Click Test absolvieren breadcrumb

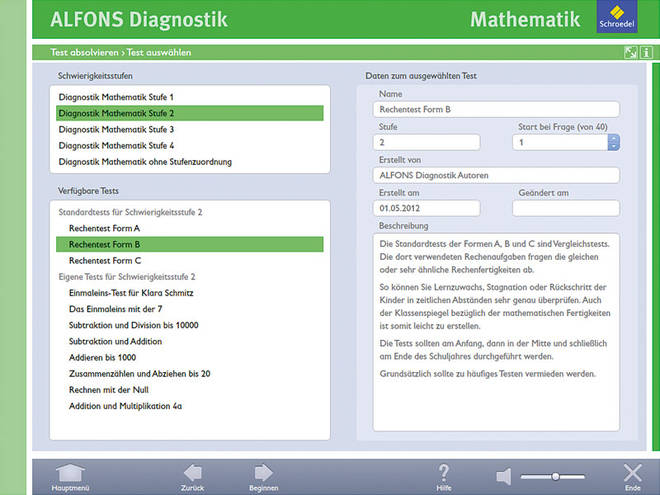pyautogui.click(x=85, y=53)
